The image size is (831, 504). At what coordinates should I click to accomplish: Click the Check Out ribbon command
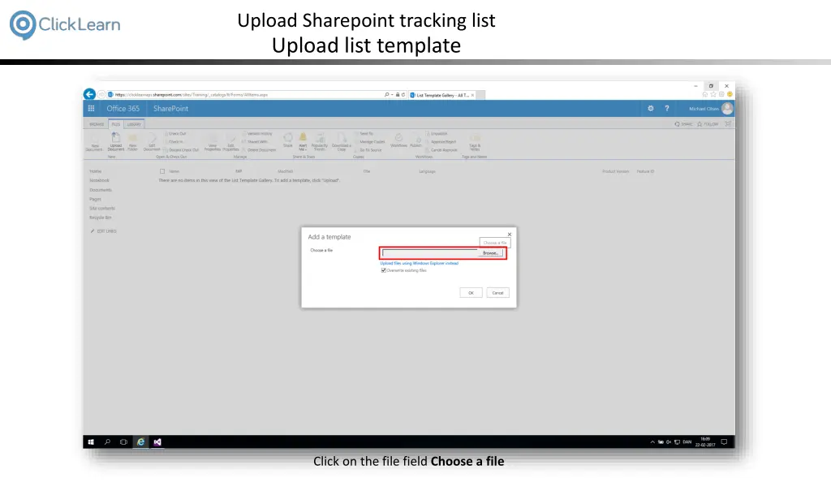(175, 134)
